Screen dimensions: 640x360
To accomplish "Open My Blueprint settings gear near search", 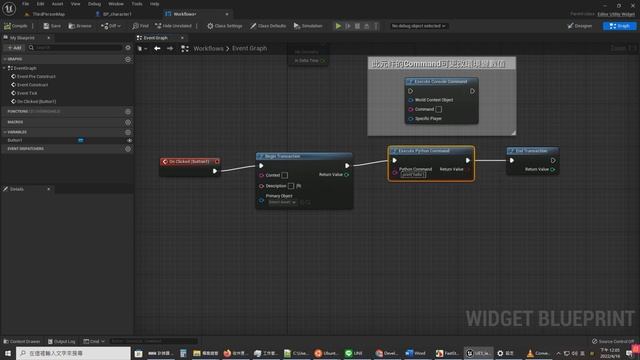I will coord(128,48).
